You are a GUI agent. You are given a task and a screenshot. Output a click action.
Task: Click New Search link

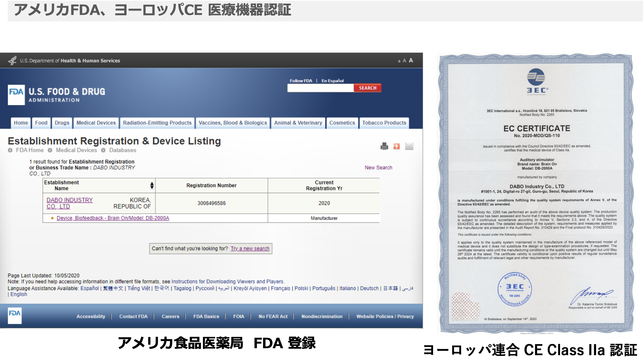click(378, 168)
